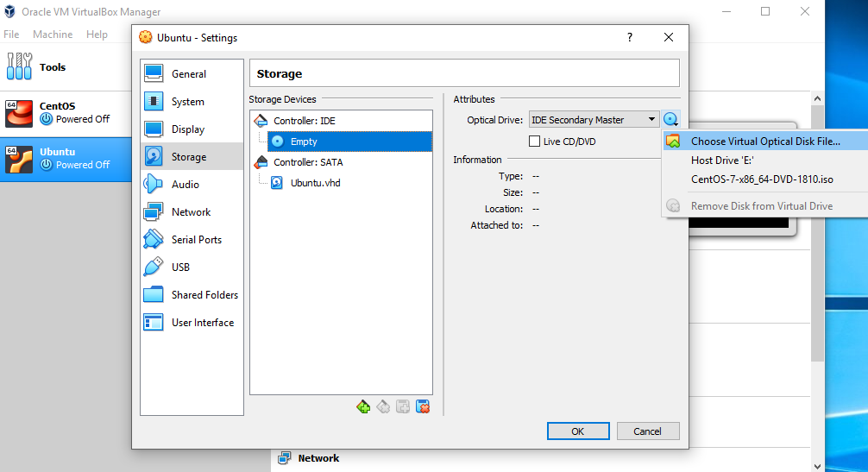Open the Network settings category

coord(192,212)
